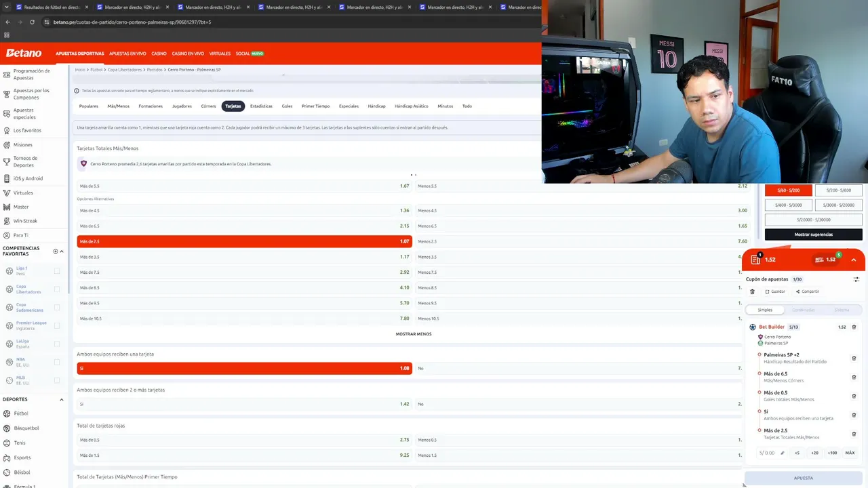Delete Bet Builder 1.52 selection
The image size is (868, 488).
(854, 327)
